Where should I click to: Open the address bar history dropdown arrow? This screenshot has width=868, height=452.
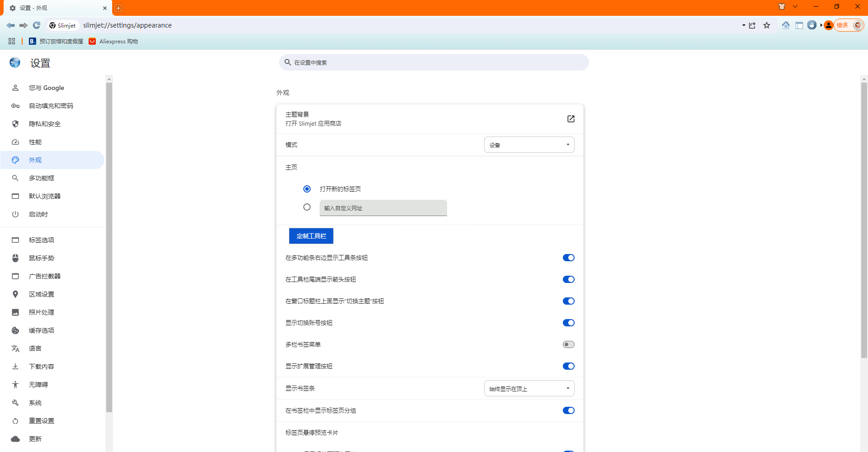(744, 25)
